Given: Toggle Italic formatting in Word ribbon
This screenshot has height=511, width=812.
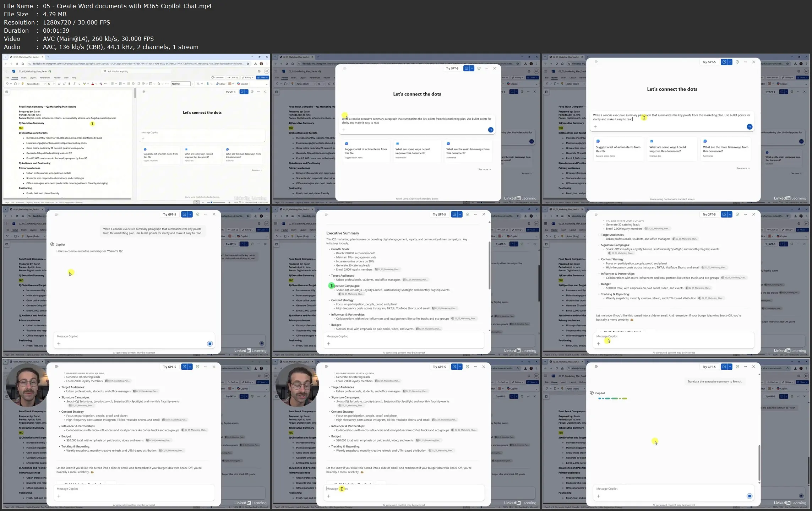Looking at the screenshot, I should coord(74,84).
